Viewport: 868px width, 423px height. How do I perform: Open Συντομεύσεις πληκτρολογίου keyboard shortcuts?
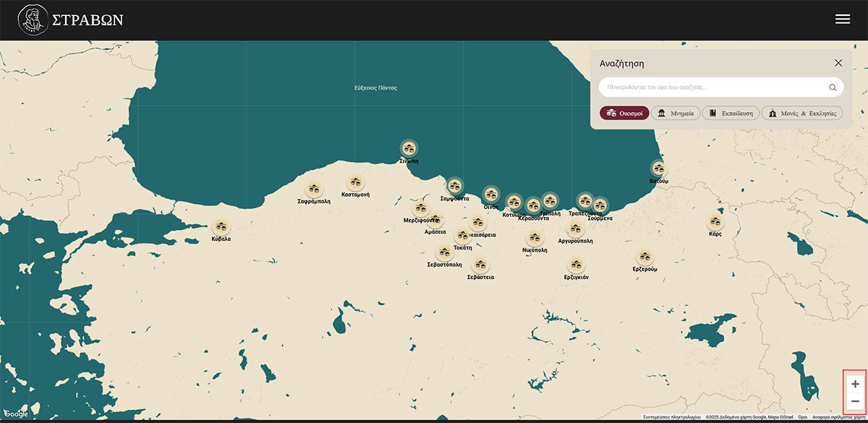(x=671, y=417)
